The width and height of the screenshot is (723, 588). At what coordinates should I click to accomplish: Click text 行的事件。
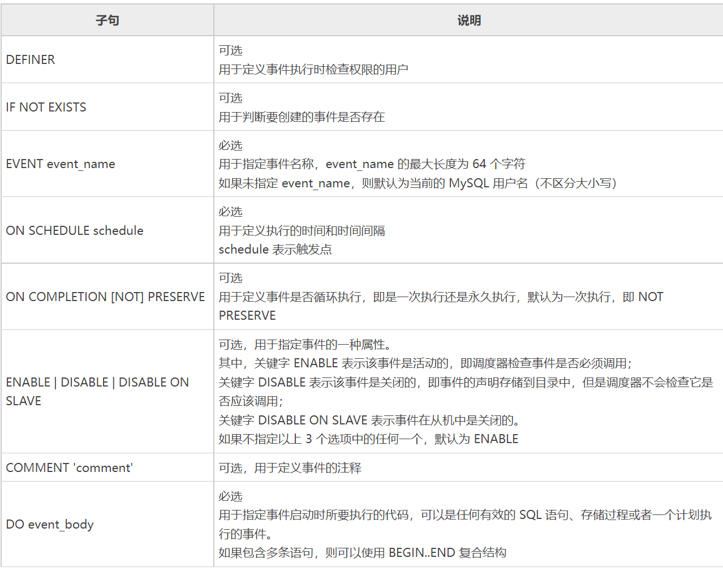point(246,534)
